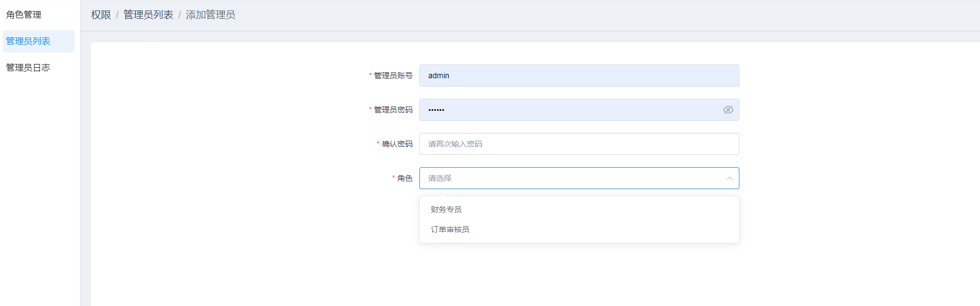
Task: Navigate to 管理员列表 via the breadcrumb
Action: click(148, 15)
